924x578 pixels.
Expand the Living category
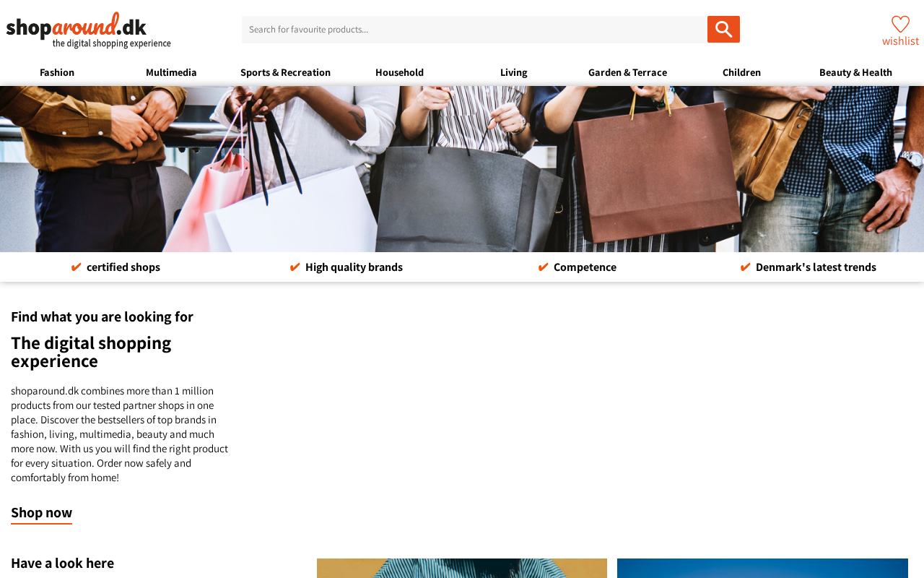point(513,72)
